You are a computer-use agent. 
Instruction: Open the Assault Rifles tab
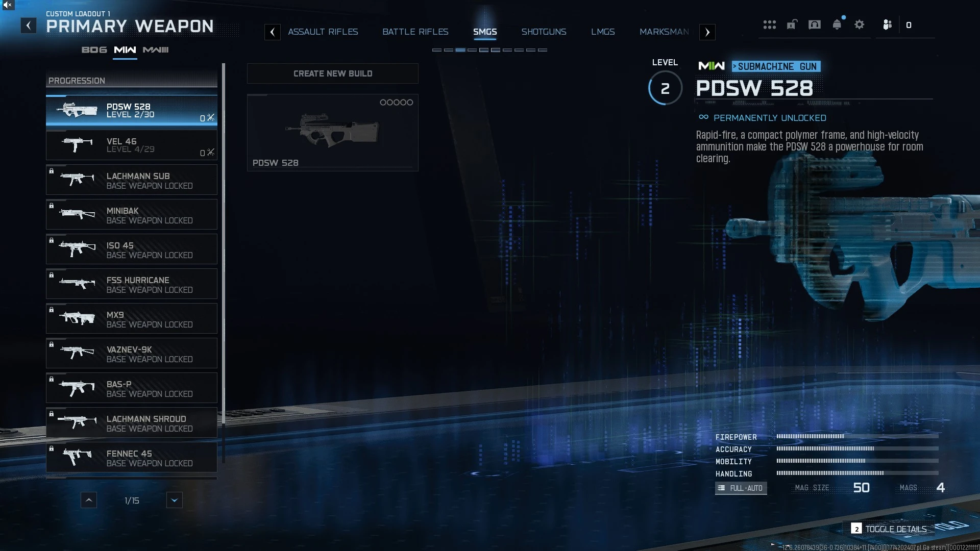(x=323, y=32)
